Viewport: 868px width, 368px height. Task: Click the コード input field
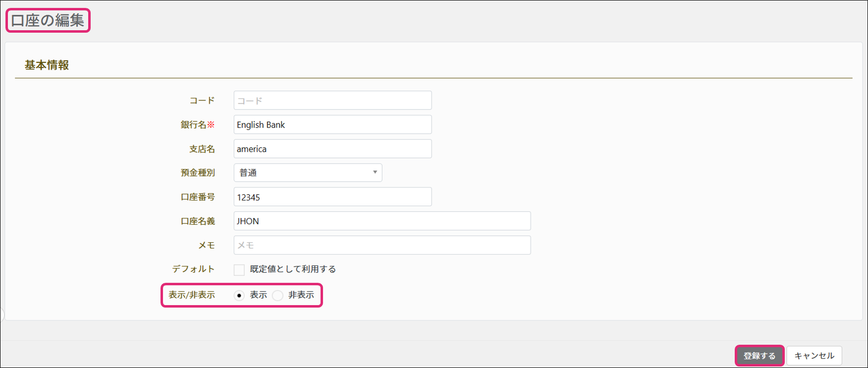click(x=332, y=101)
